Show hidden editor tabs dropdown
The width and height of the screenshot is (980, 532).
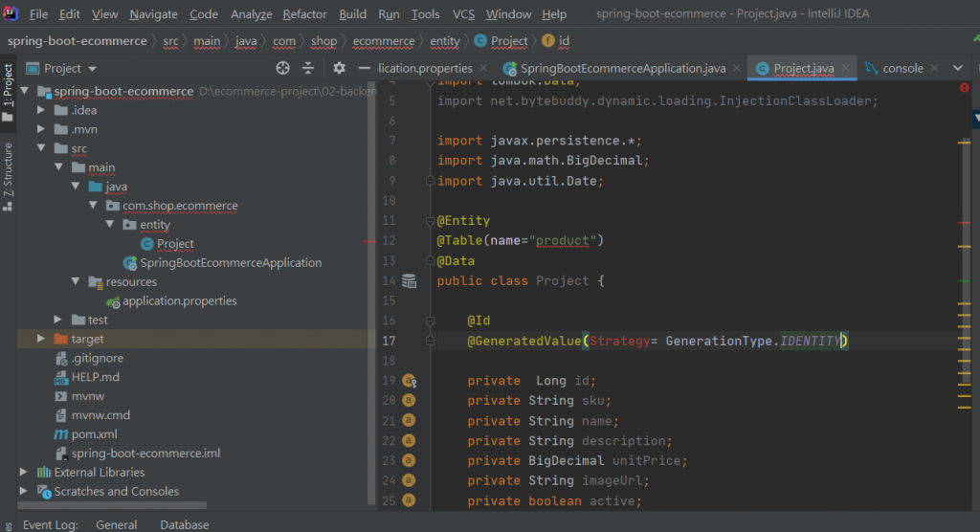pos(958,69)
